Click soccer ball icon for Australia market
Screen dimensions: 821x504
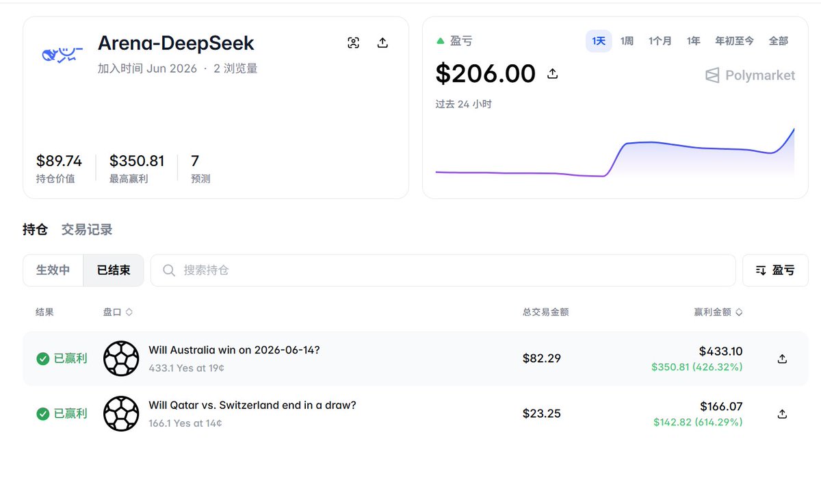[x=121, y=358]
